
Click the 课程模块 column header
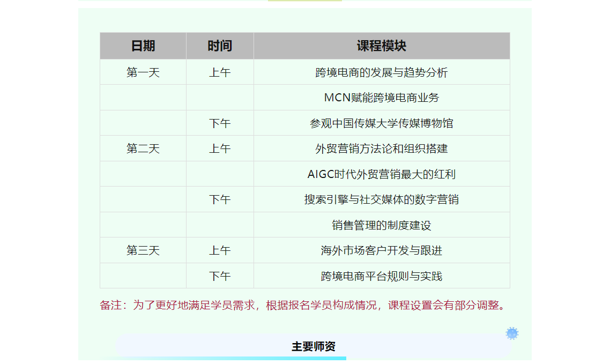382,46
